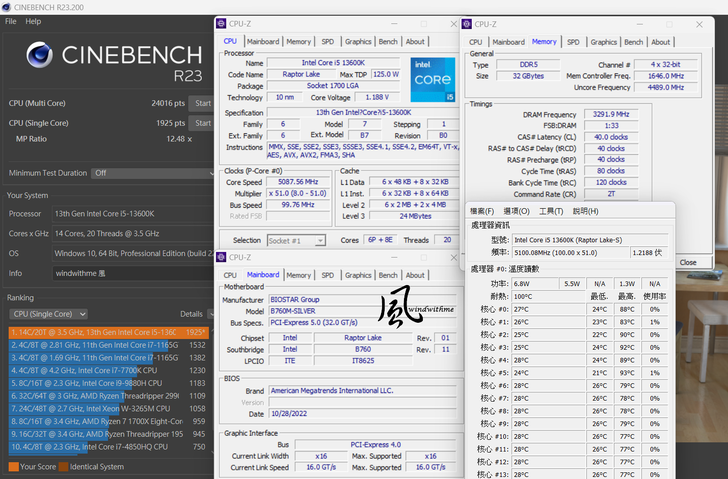Open the Minimum Test Duration dropdown
Image resolution: width=728 pixels, height=479 pixels.
[150, 173]
